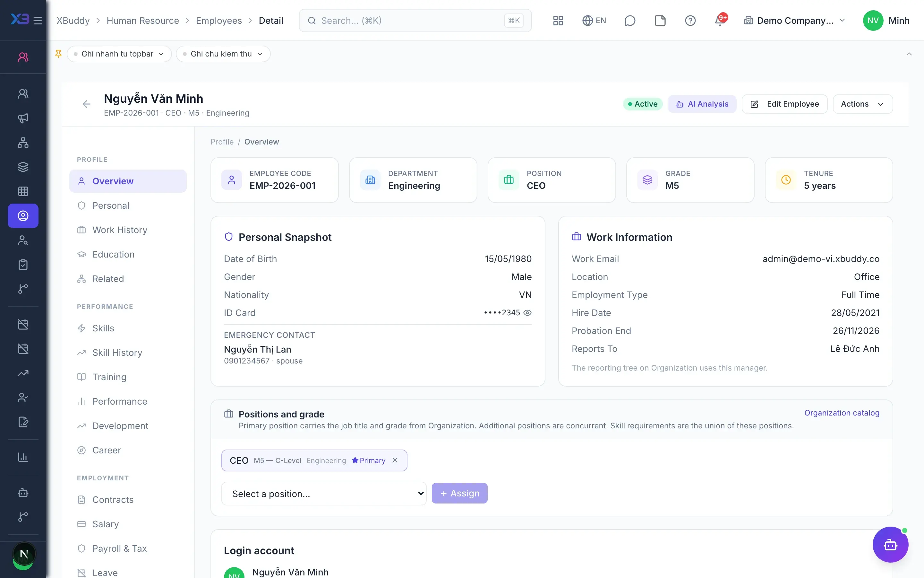Image resolution: width=924 pixels, height=578 pixels.
Task: Go back using the left arrow icon
Action: [x=87, y=104]
